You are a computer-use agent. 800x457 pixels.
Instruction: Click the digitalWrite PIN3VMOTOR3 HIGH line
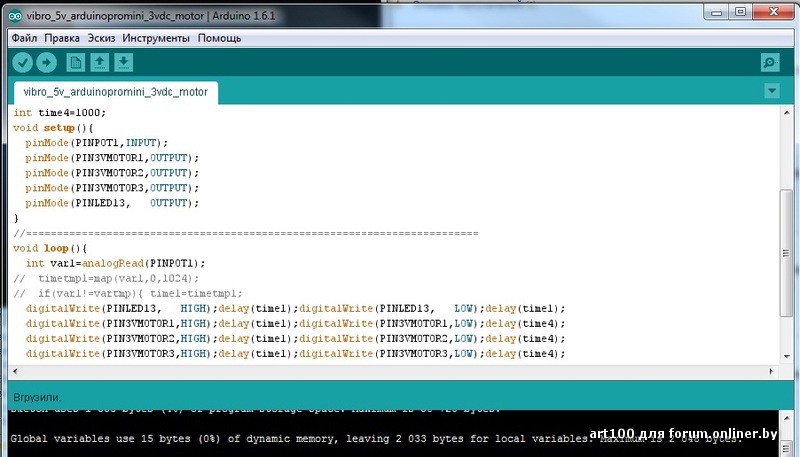[295, 354]
